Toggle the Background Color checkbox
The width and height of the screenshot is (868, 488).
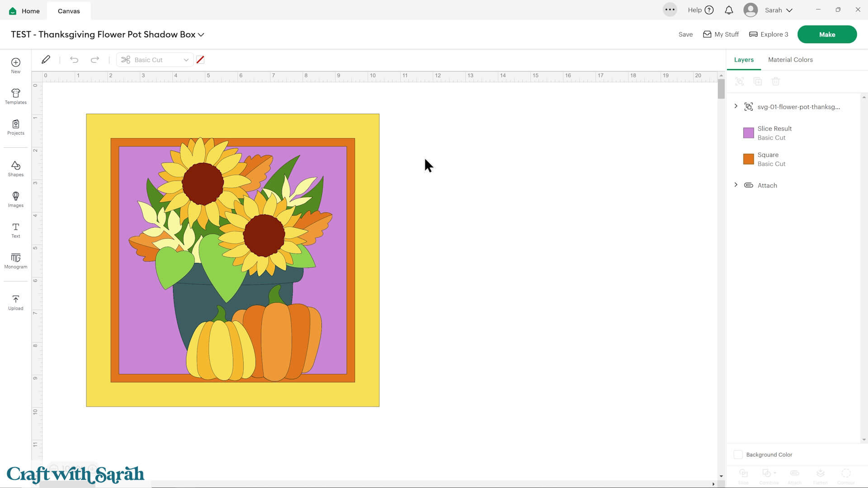pyautogui.click(x=738, y=455)
